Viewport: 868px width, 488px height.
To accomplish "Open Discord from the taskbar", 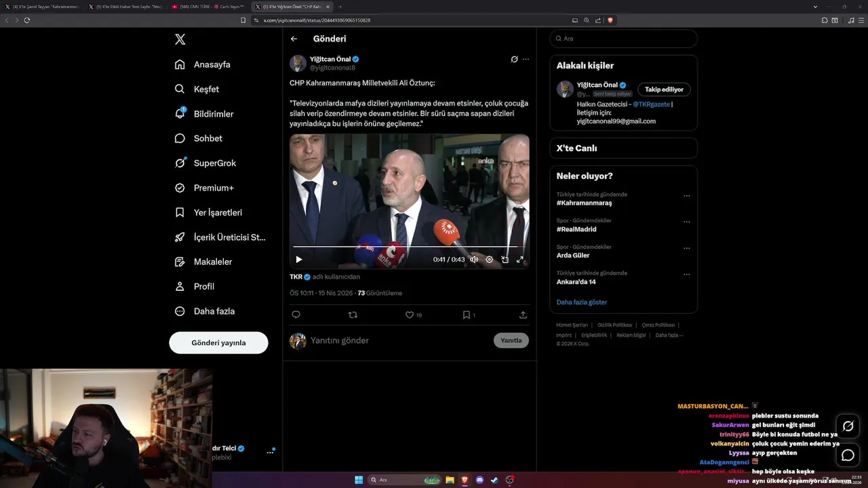I will (479, 480).
